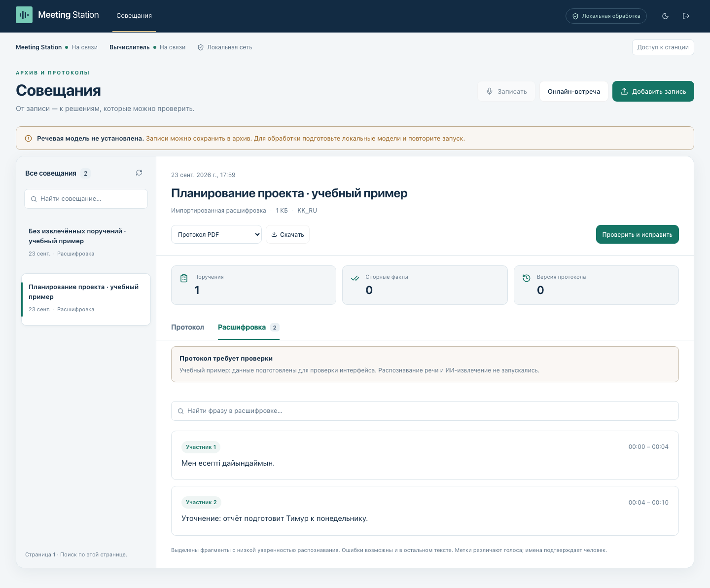
Task: Click the clipboard icon in the Поручения card
Action: 184,278
